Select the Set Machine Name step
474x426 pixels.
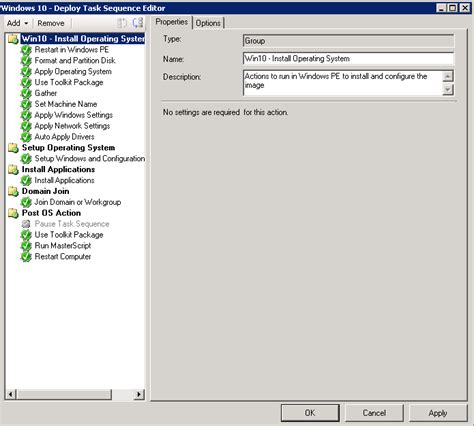pos(66,104)
